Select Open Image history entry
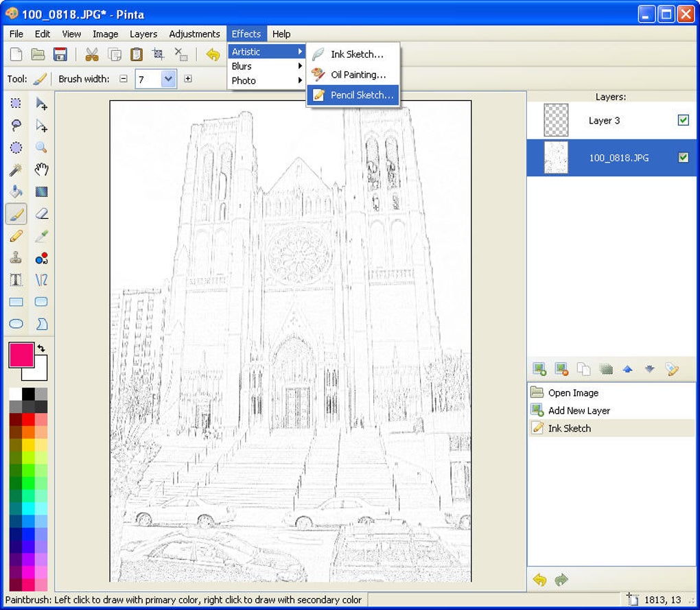 [573, 392]
